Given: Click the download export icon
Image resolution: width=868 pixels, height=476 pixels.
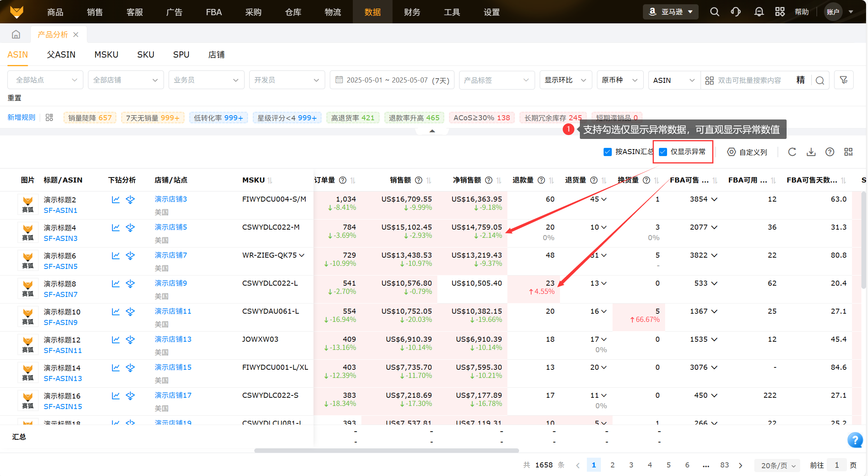Looking at the screenshot, I should (811, 152).
